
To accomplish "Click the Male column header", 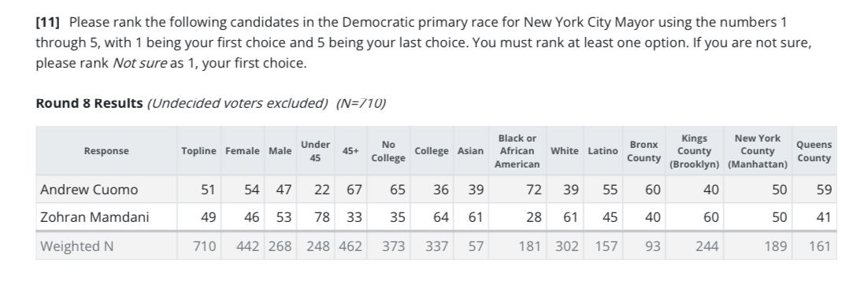I will [280, 151].
